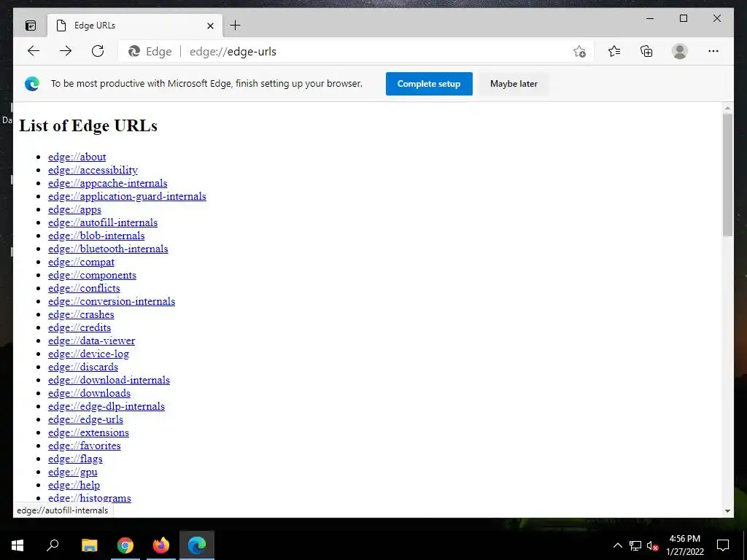
Task: Click the browser Forward arrow
Action: point(66,51)
